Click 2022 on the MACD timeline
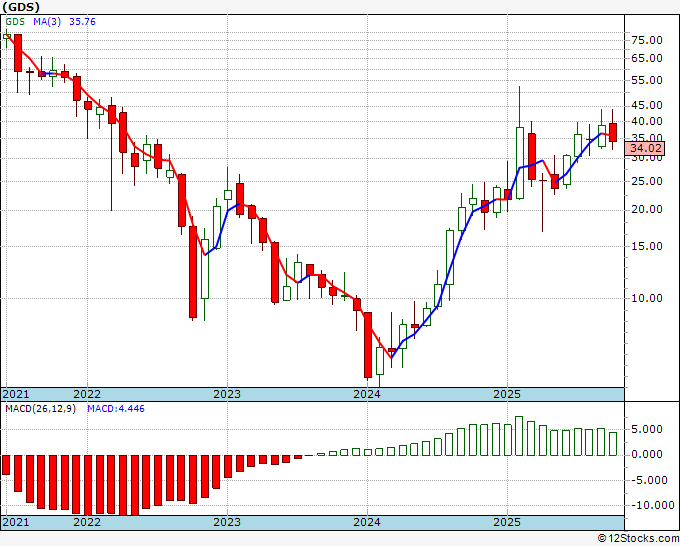 (x=87, y=522)
